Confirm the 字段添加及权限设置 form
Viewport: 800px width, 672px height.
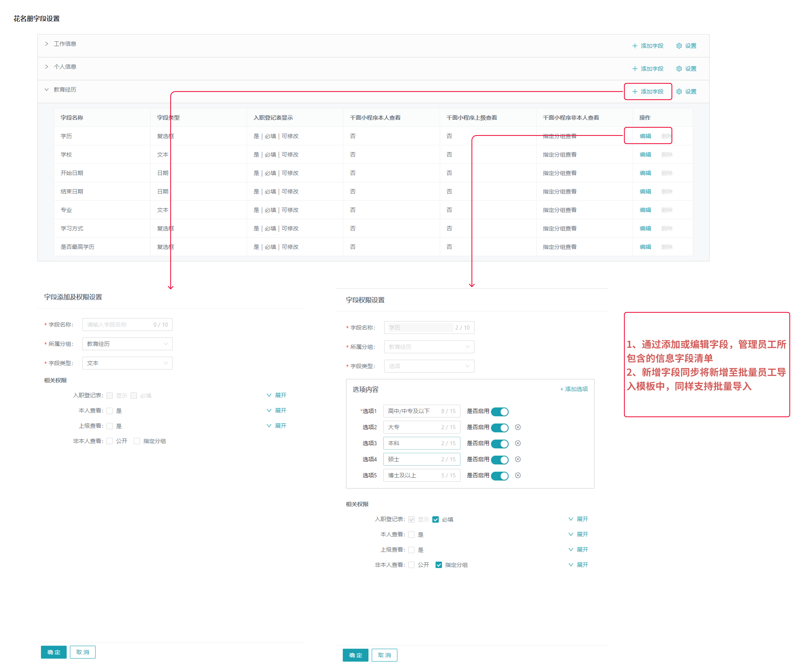[x=53, y=652]
